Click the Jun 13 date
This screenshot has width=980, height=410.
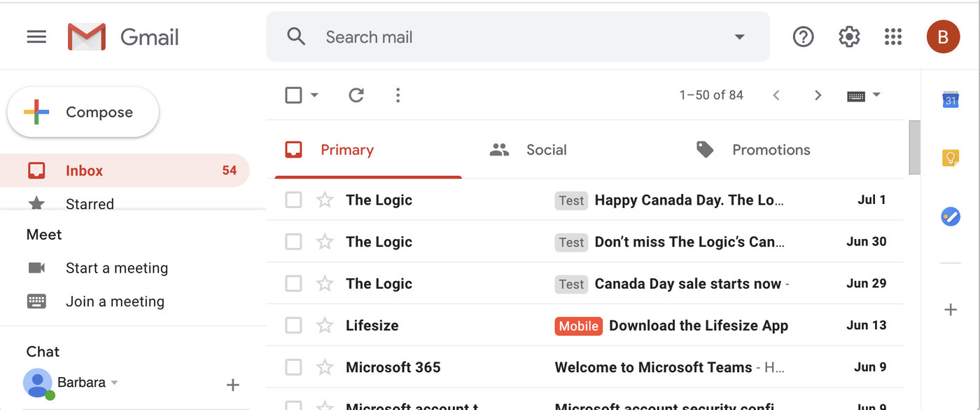point(867,325)
